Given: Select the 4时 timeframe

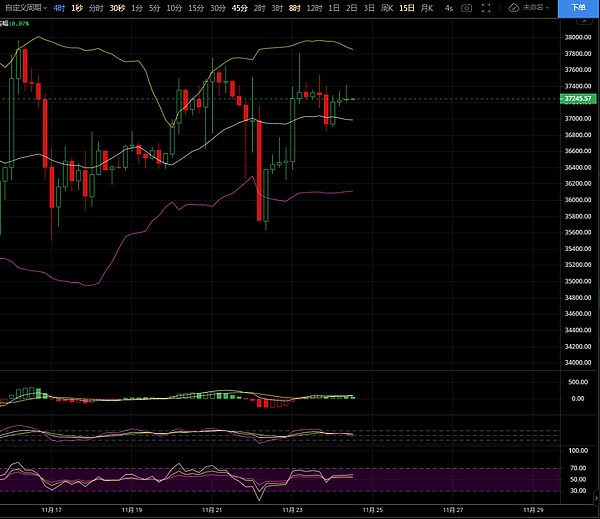Looking at the screenshot, I should point(60,8).
